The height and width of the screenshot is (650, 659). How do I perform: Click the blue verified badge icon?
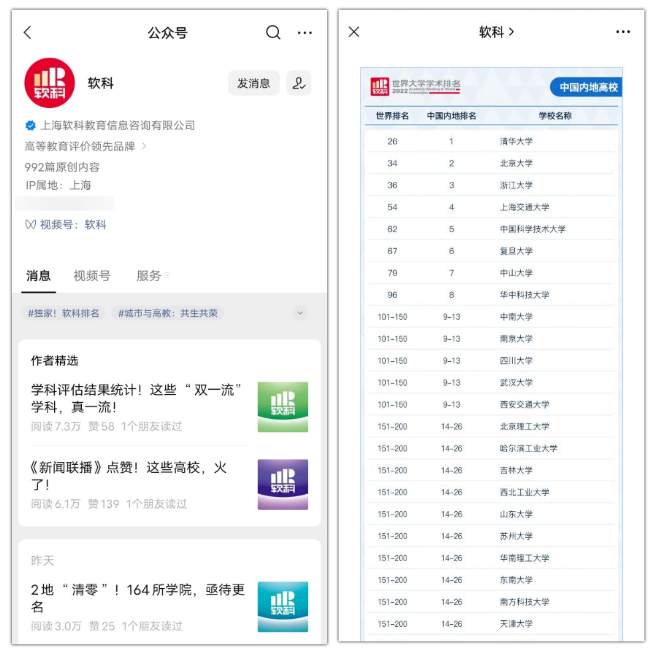click(x=30, y=125)
